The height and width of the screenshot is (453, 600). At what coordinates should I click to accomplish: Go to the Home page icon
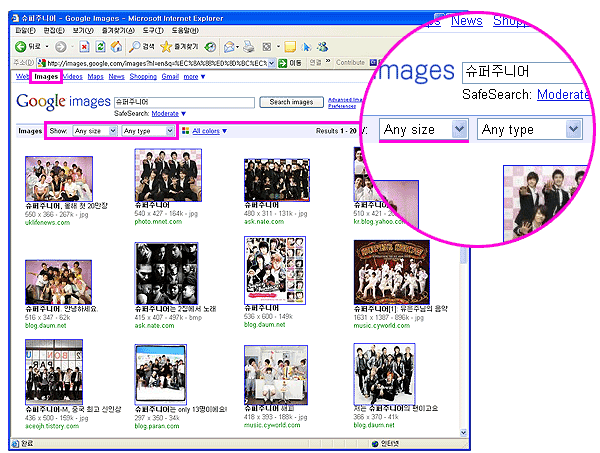click(x=117, y=47)
